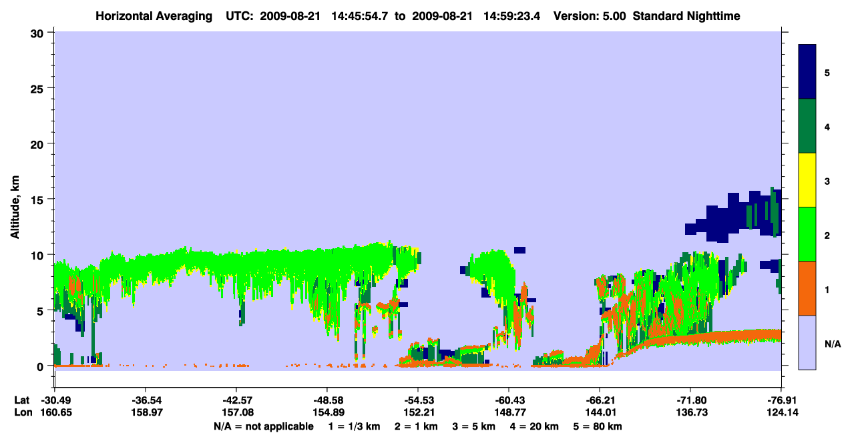This screenshot has height=445, width=868.
Task: Click the orange surface layer near latitude -71.80
Action: point(690,338)
